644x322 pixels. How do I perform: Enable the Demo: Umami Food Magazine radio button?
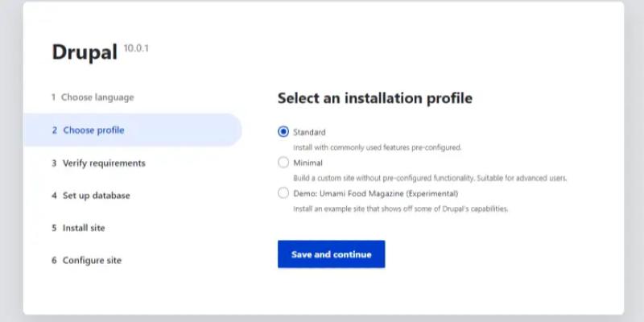(x=283, y=193)
